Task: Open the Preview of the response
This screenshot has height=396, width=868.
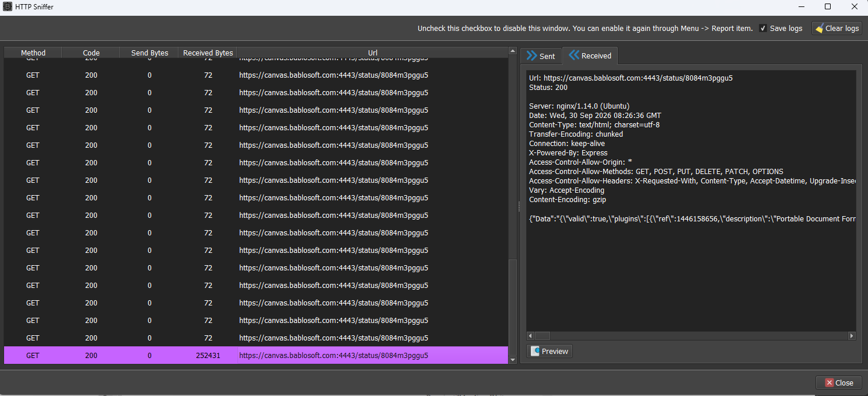Action: click(549, 351)
